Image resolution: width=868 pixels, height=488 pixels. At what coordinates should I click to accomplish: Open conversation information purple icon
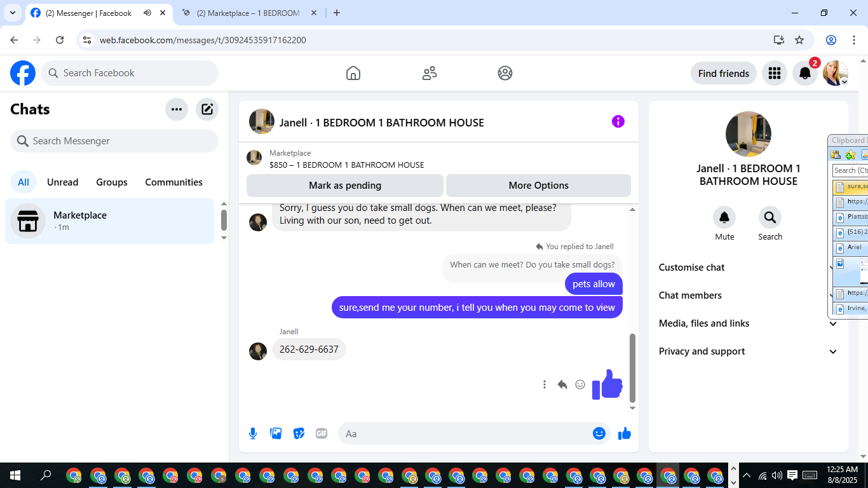point(618,121)
